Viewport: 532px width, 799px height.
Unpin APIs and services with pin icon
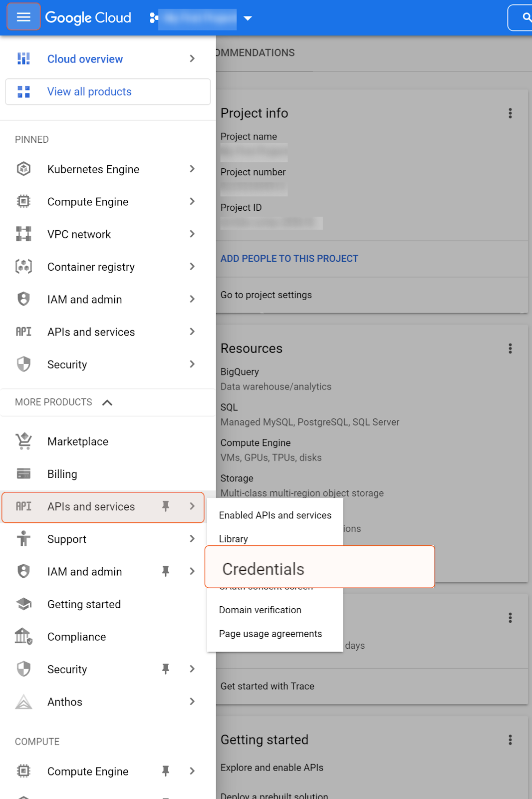coord(166,506)
